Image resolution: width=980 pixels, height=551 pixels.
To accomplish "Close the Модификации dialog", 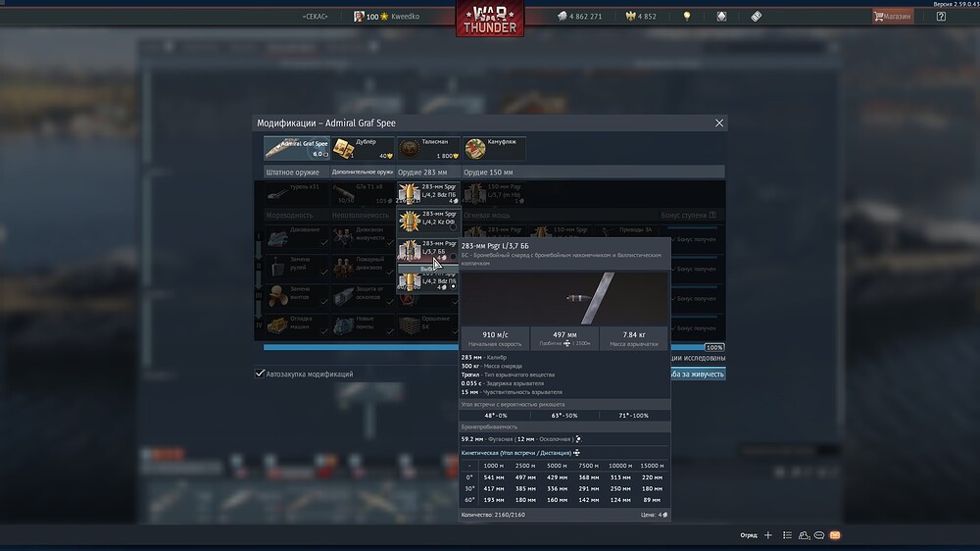I will 718,124.
